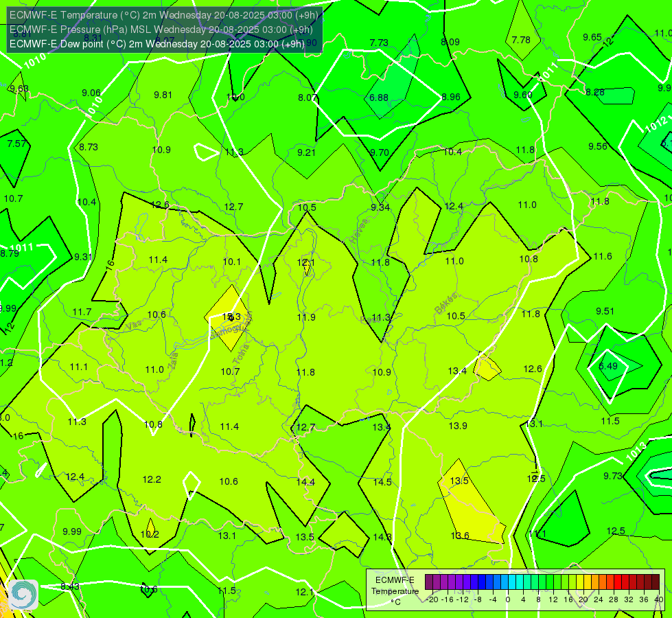Click the 13.6 value on the map
Screen dimensions: 672x618
(x=460, y=536)
